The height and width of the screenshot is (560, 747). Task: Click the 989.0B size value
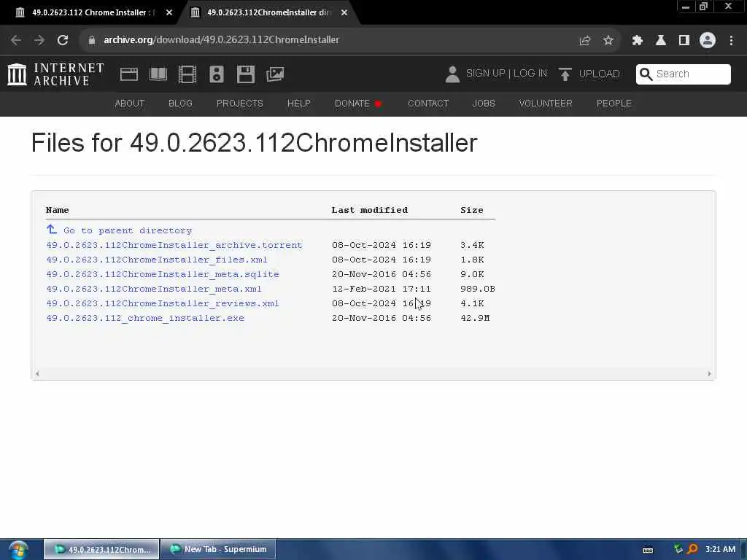click(478, 289)
